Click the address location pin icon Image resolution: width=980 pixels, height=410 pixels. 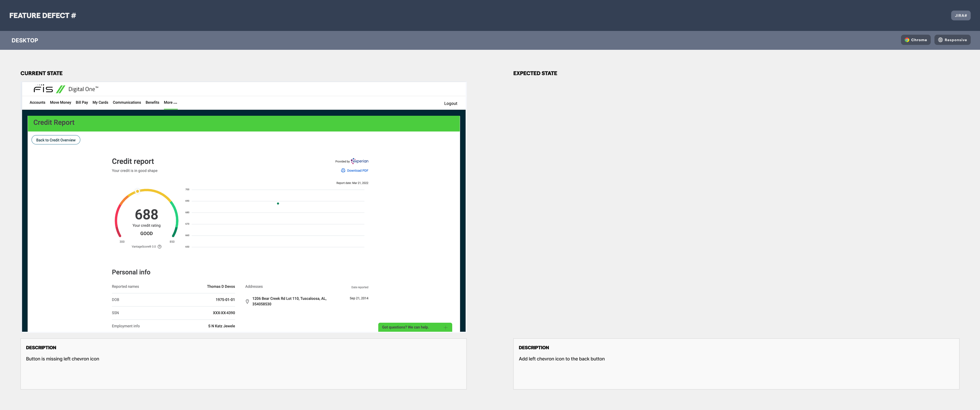click(247, 302)
